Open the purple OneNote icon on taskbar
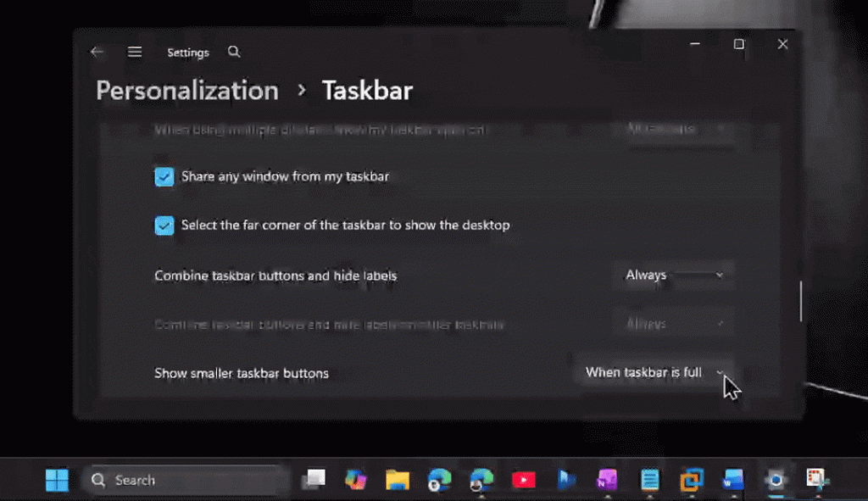 607,480
